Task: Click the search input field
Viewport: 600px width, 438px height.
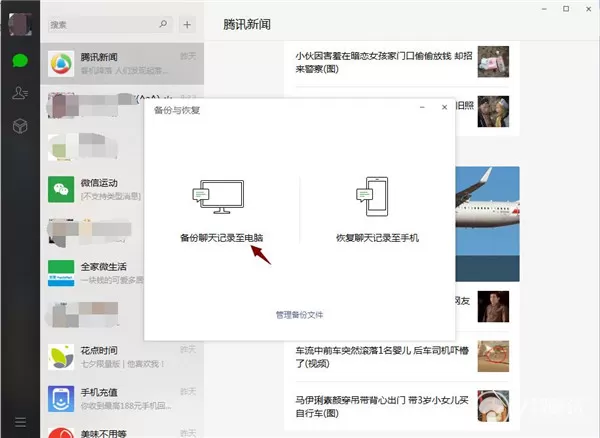Action: pos(110,25)
